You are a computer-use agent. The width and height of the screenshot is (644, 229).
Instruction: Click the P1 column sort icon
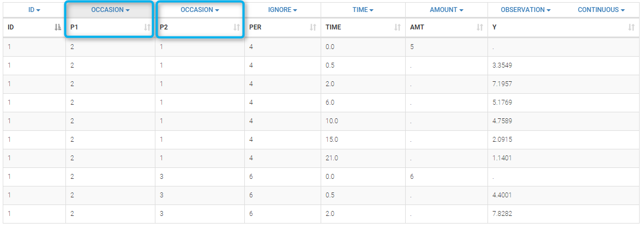click(146, 27)
